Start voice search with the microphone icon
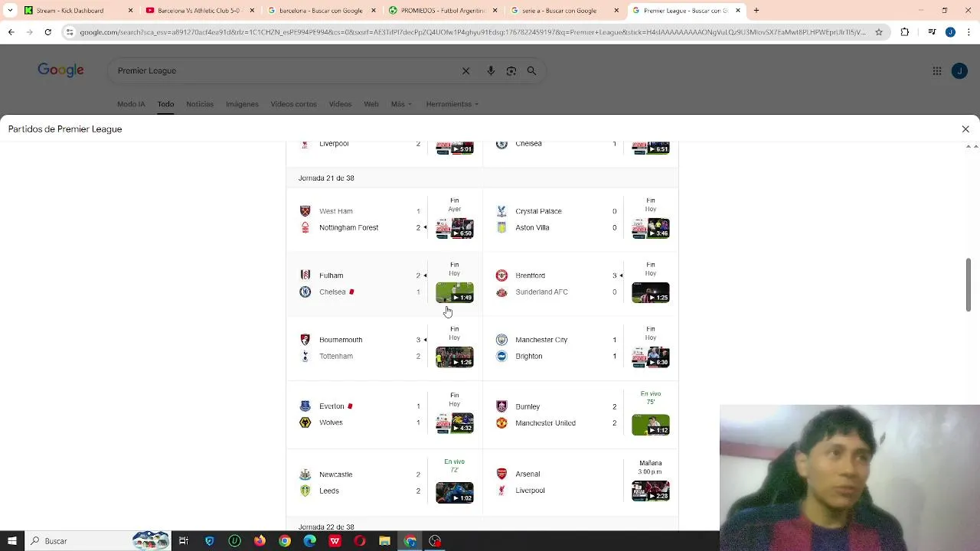The height and width of the screenshot is (551, 980). pos(491,70)
